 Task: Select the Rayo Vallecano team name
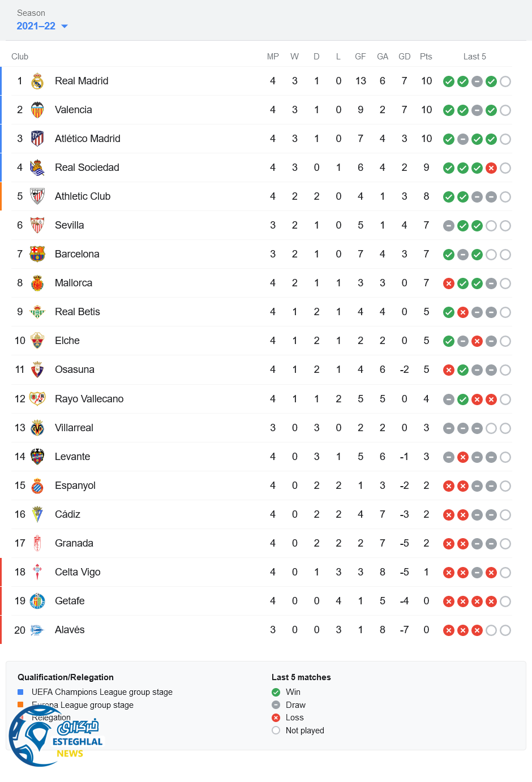click(89, 399)
